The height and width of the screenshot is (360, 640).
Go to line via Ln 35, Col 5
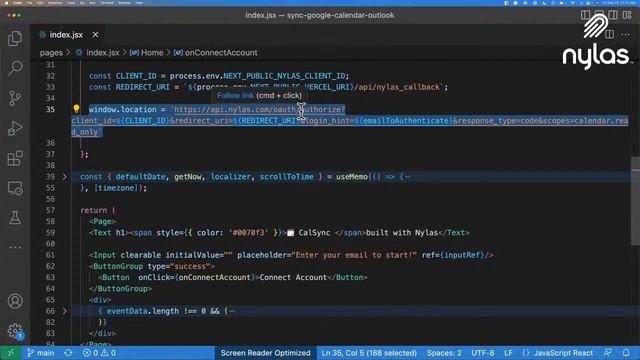click(369, 353)
